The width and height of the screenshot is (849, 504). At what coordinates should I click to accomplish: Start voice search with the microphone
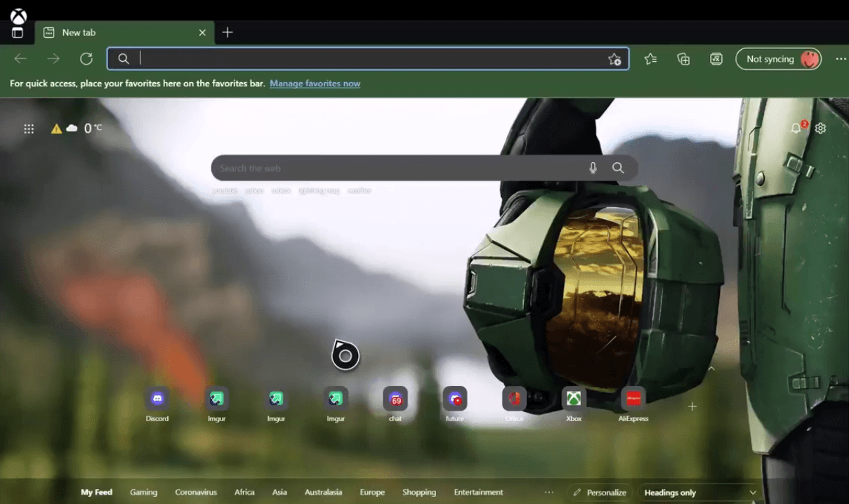(x=592, y=168)
